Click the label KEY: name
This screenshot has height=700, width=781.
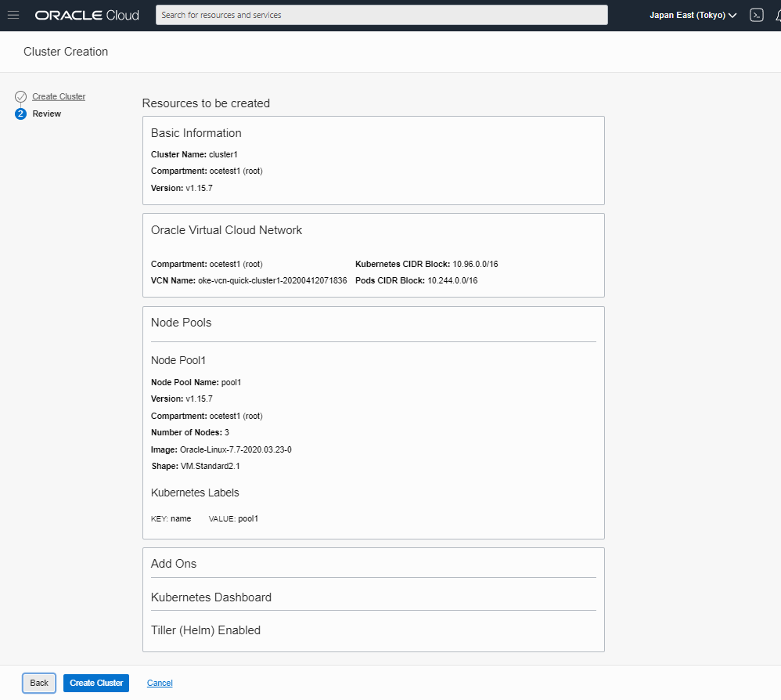pos(171,518)
